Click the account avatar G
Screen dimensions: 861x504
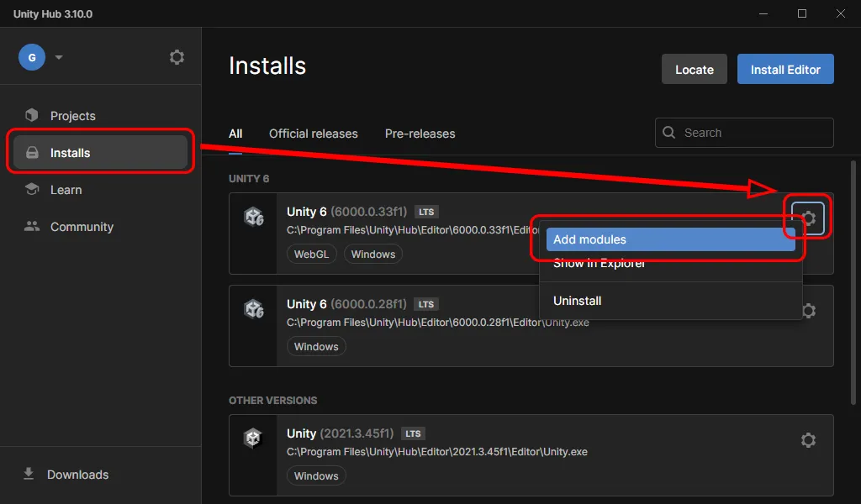(32, 57)
